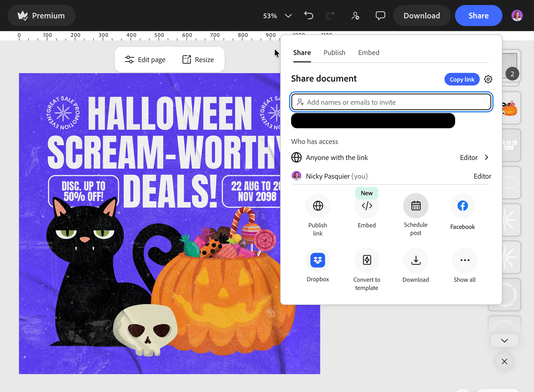Open the Schedule post calendar icon
The image size is (534, 392).
pyautogui.click(x=416, y=206)
